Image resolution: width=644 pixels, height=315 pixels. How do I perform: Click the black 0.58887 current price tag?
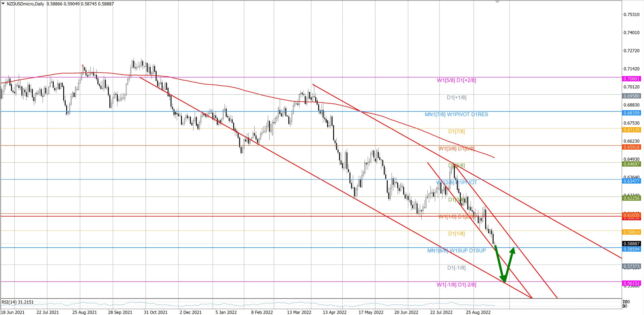click(631, 243)
